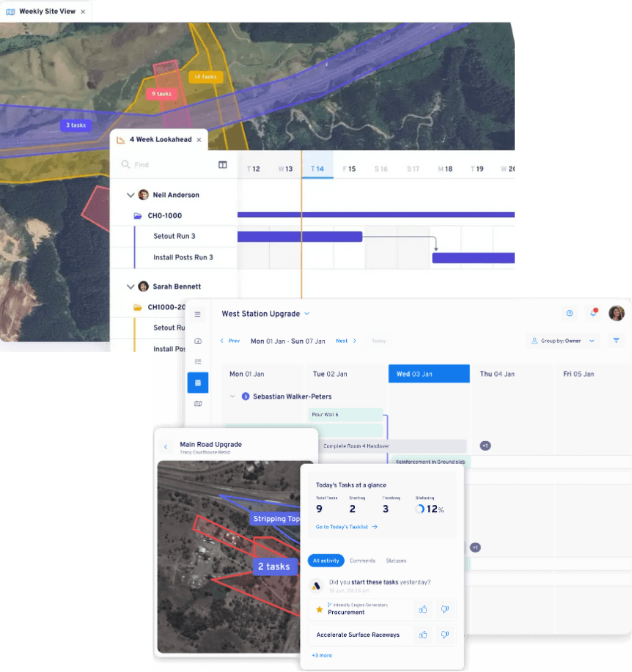Screen dimensions: 632x672
Task: Thumbs down the Procurement task
Action: [444, 609]
